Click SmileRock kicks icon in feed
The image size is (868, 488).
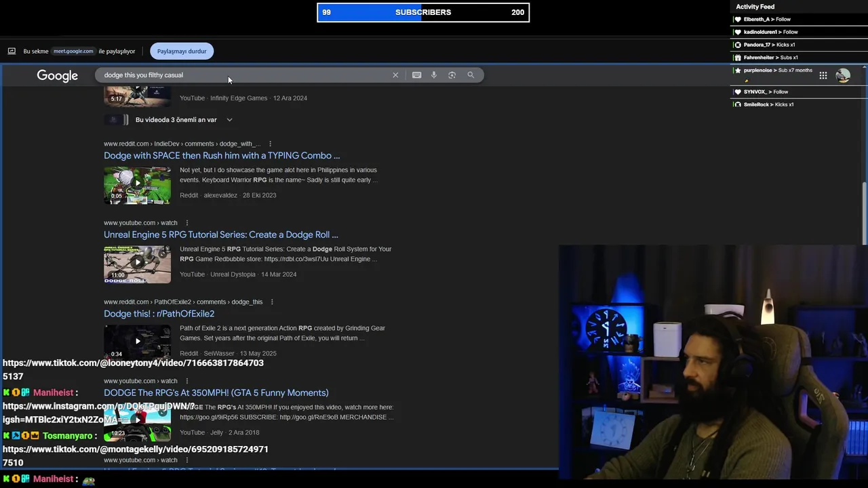click(738, 105)
